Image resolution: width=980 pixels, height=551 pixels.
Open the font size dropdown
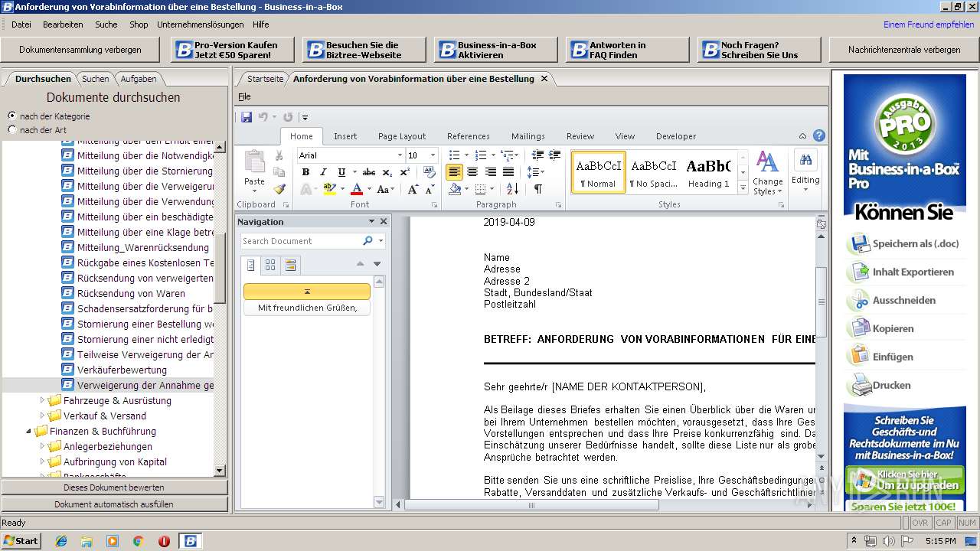[x=432, y=155]
